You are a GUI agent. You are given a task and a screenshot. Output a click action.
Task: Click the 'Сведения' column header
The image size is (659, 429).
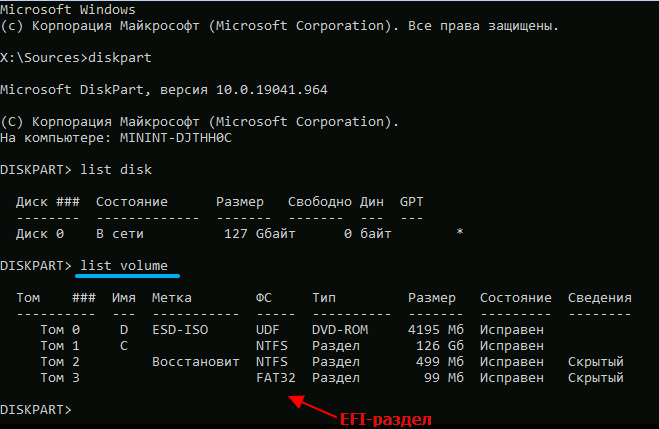point(600,297)
